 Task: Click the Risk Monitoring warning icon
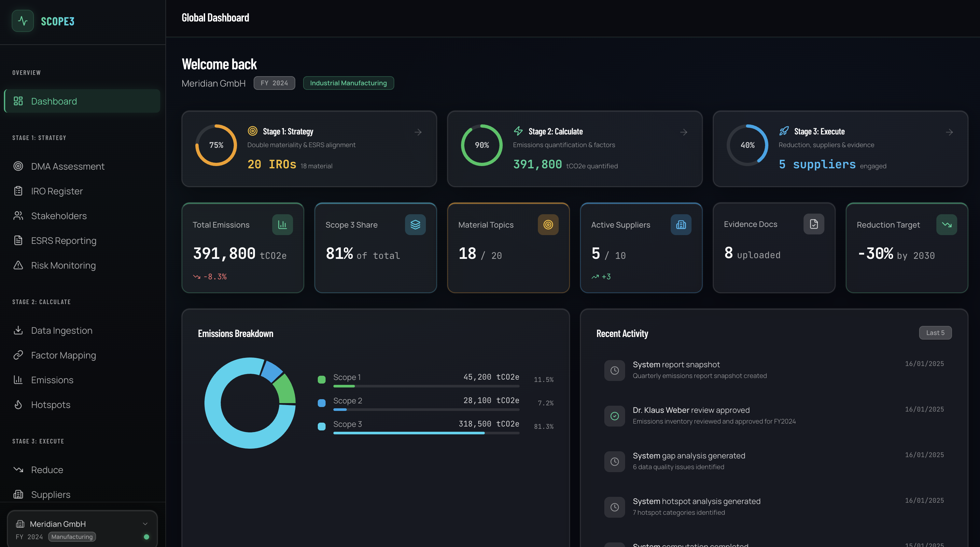tap(18, 265)
